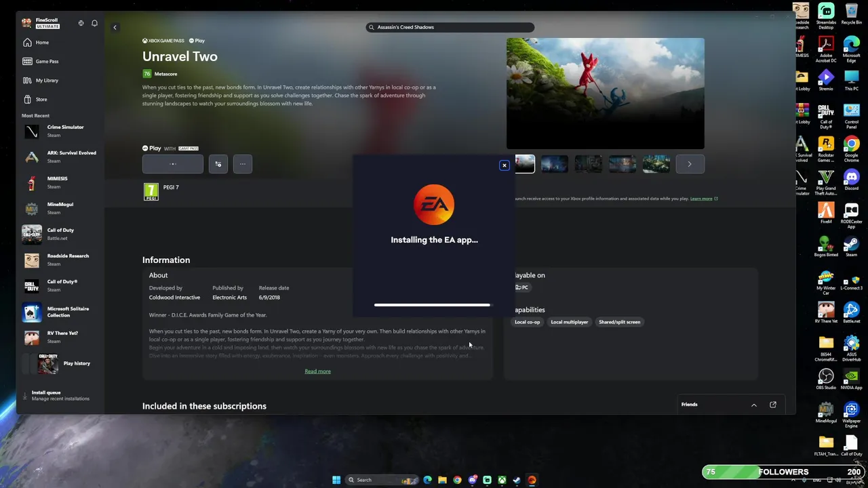
Task: Select Call of Duty Battle.net entry
Action: [x=60, y=234]
